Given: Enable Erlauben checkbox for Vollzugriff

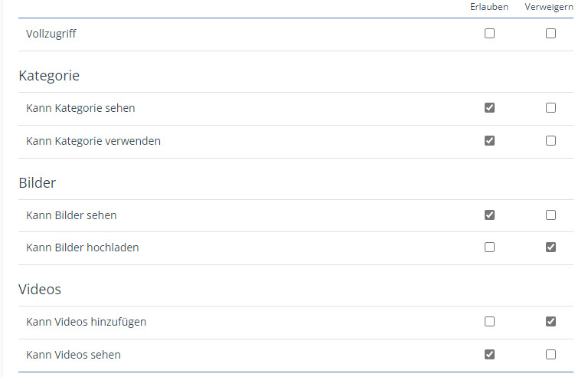Looking at the screenshot, I should (489, 34).
